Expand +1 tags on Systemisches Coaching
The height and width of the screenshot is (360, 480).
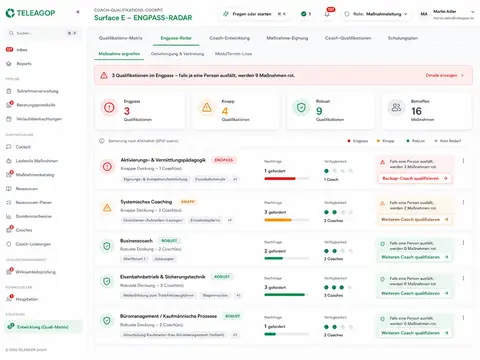(x=230, y=220)
